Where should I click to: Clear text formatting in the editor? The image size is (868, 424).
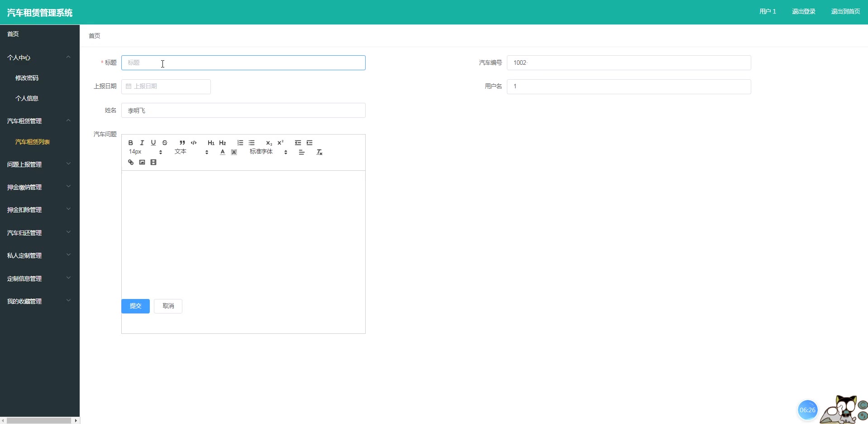coord(319,152)
